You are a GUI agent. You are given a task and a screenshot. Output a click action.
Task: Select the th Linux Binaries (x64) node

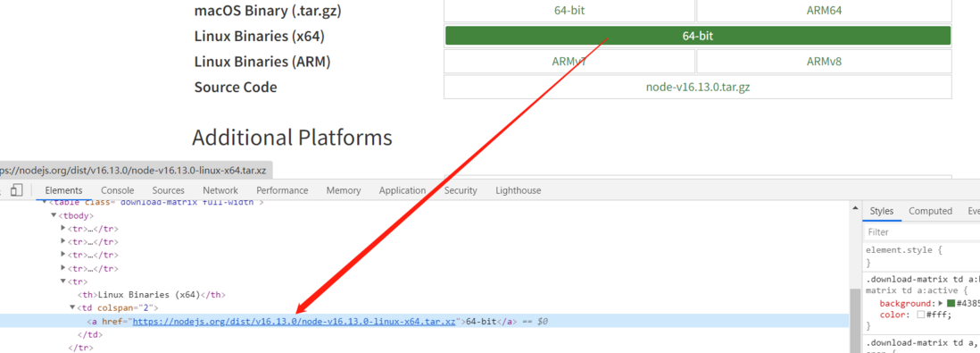tap(151, 295)
